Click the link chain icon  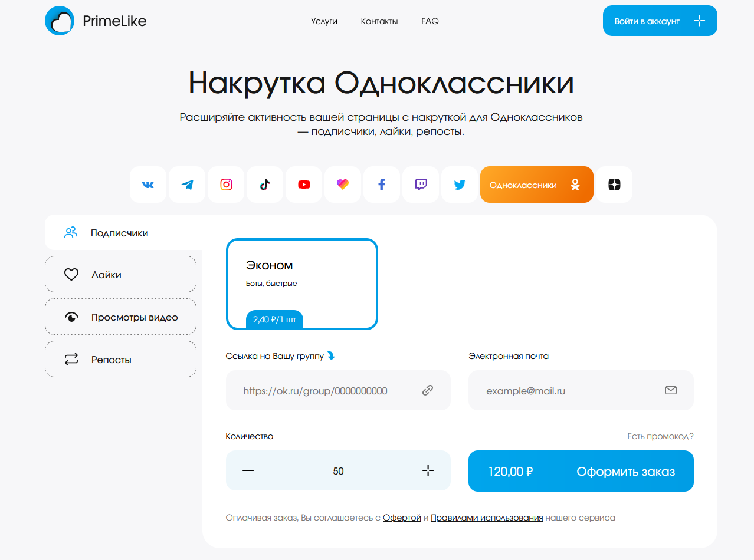click(x=428, y=390)
